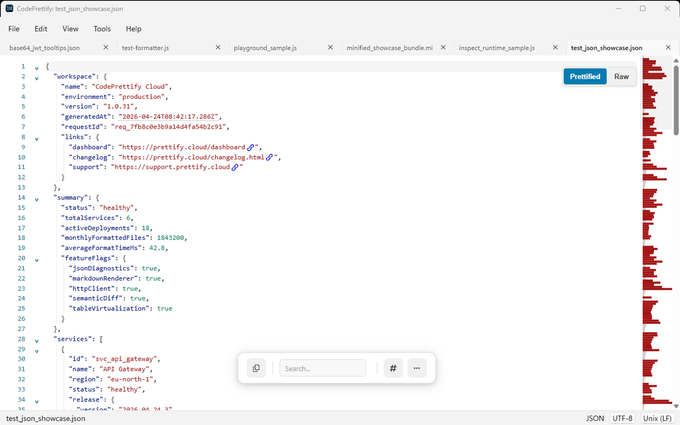
Task: Click the hash (#) button in floating toolbar
Action: coord(393,368)
